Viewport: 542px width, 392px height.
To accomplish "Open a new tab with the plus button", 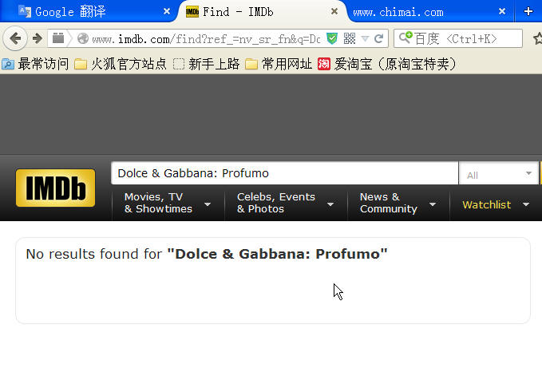I will 528,11.
